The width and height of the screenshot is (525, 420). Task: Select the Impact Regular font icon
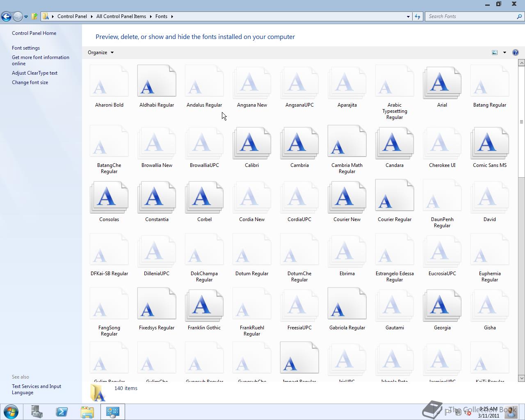[x=299, y=358]
